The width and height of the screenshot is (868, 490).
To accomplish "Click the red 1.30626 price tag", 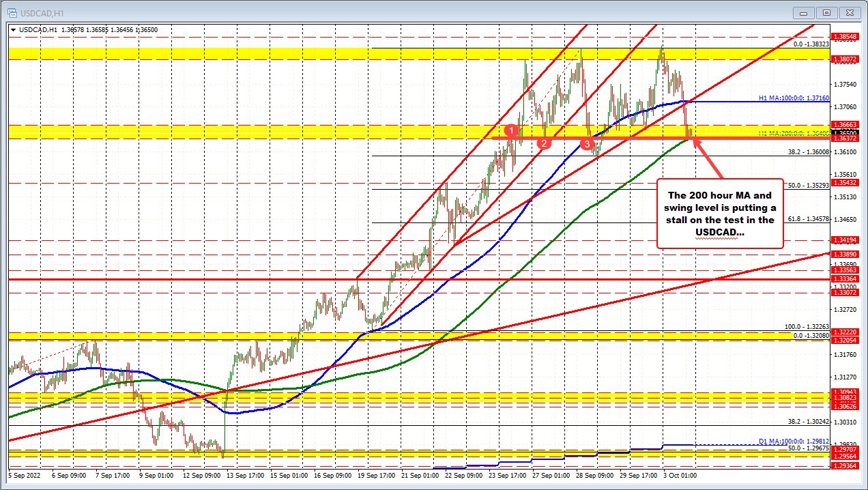I will [845, 405].
